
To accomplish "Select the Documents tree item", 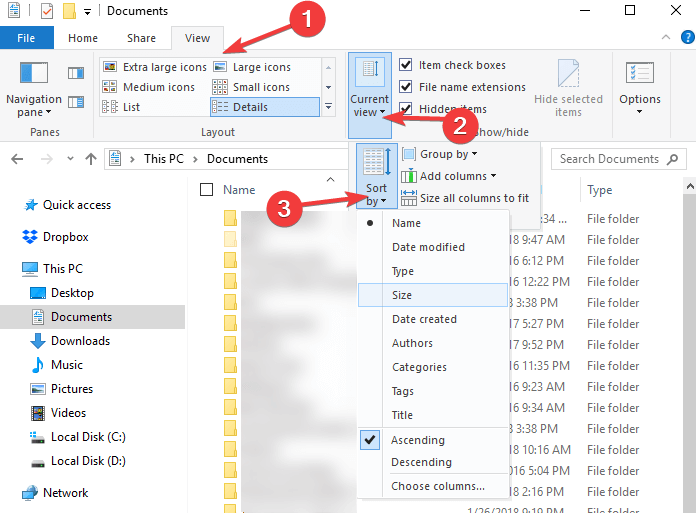I will [92, 317].
